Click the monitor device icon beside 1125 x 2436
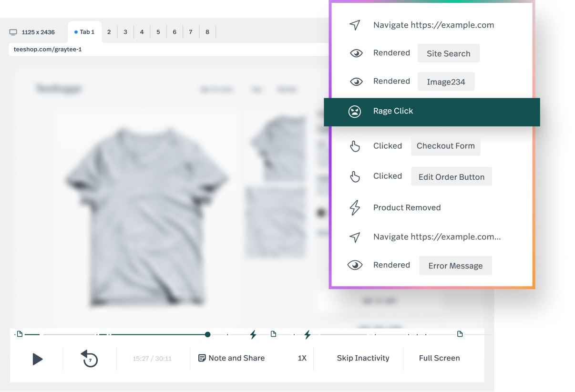575x392 pixels. 13,32
